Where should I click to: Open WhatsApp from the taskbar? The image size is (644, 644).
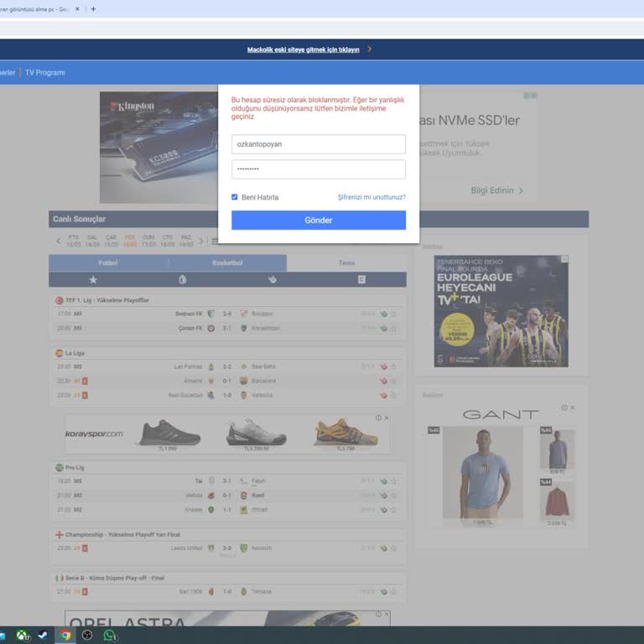tap(109, 636)
